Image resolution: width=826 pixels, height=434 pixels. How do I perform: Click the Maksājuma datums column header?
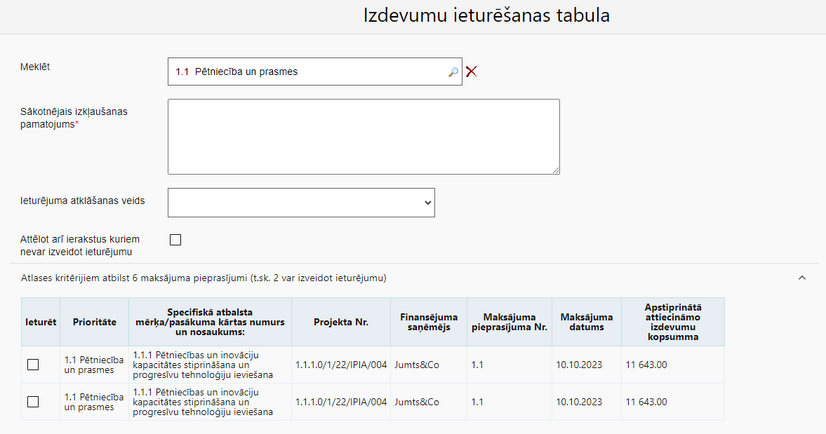pyautogui.click(x=586, y=322)
